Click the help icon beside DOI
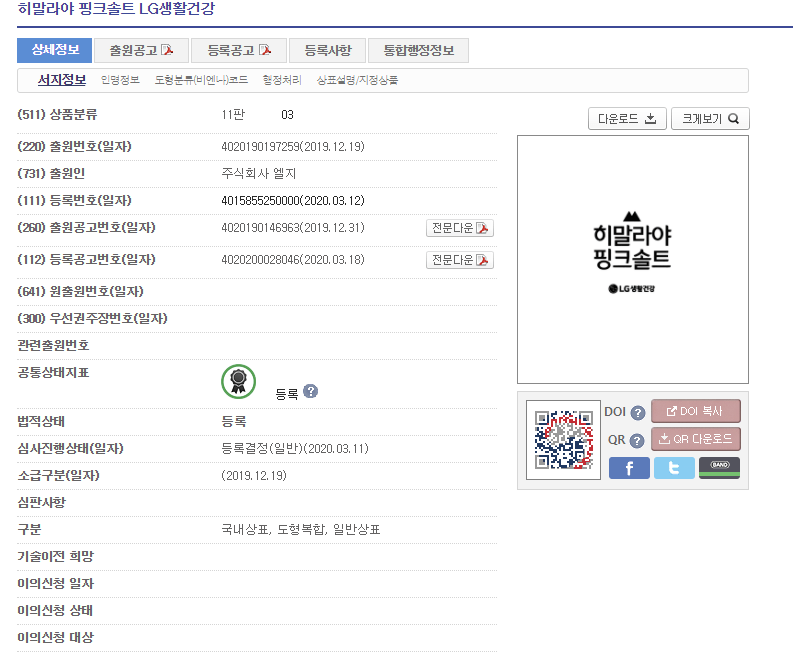The height and width of the screenshot is (660, 794). (638, 413)
